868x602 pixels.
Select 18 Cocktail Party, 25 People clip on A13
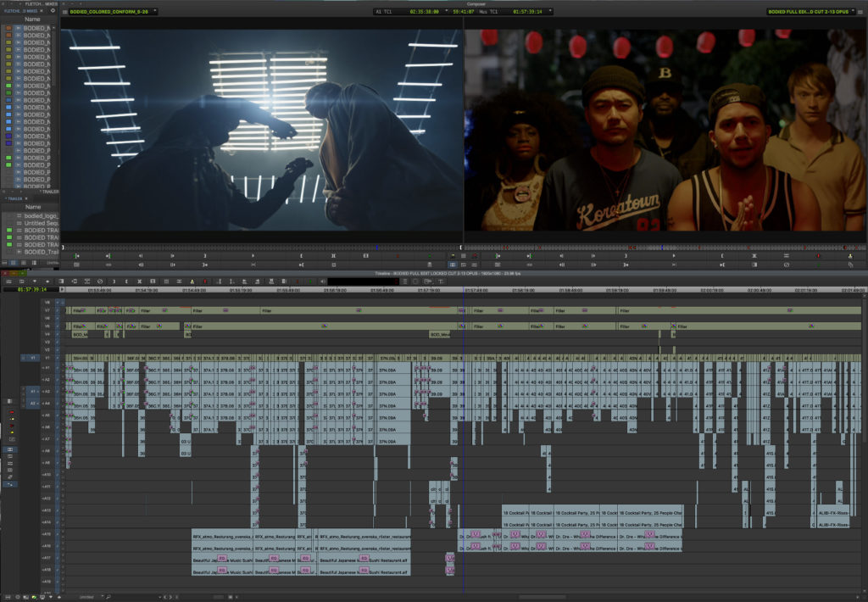pos(650,512)
